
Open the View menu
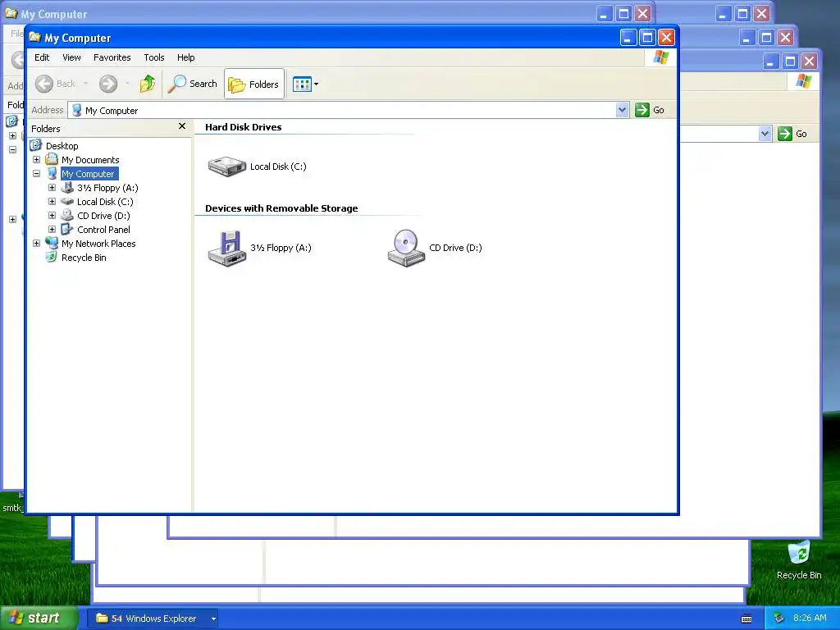[71, 57]
